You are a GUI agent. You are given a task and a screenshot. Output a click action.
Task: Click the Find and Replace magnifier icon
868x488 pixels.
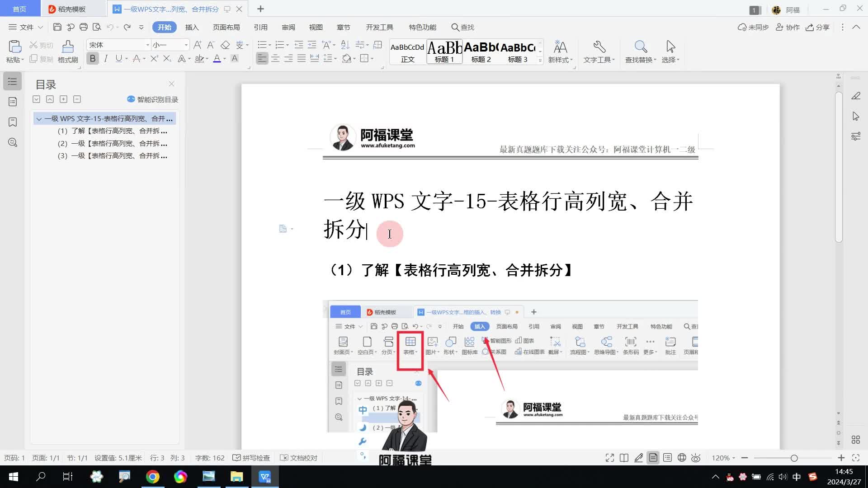(640, 47)
